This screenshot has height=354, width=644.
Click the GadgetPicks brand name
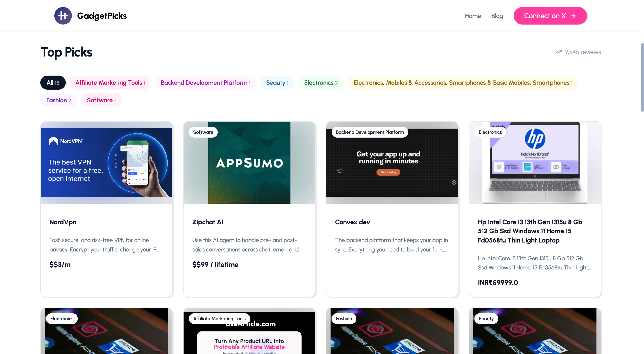tap(102, 16)
